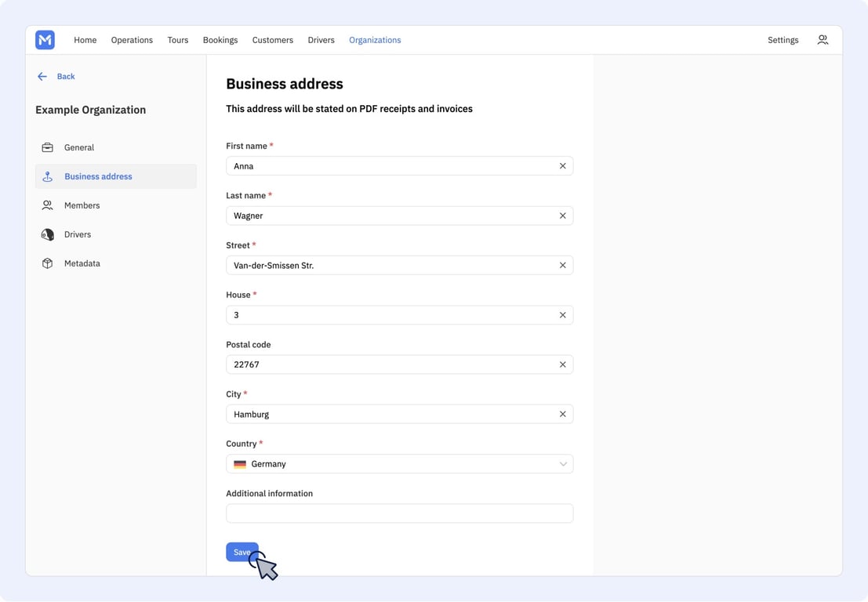
Task: Clear the Last name field
Action: [x=562, y=216]
